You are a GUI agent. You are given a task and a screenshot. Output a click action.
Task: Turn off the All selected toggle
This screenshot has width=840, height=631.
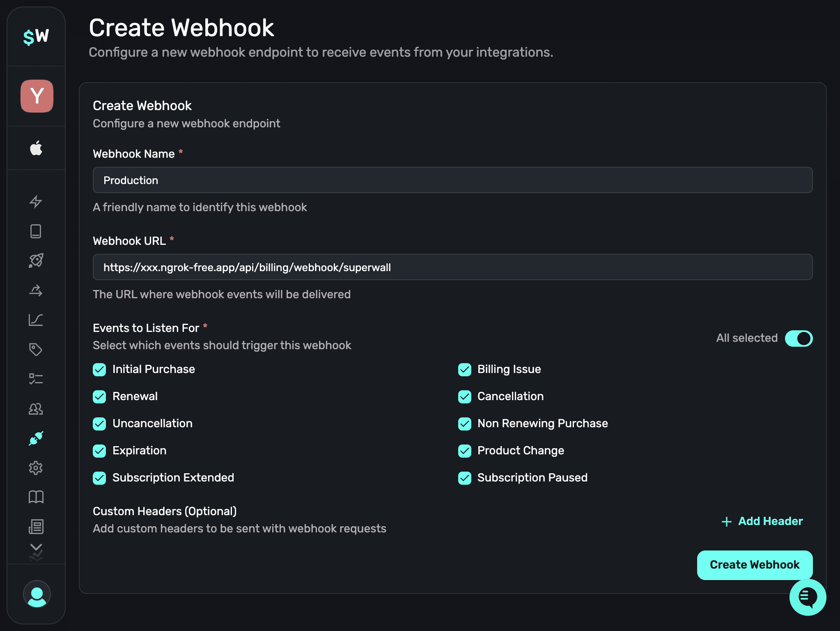click(x=798, y=338)
